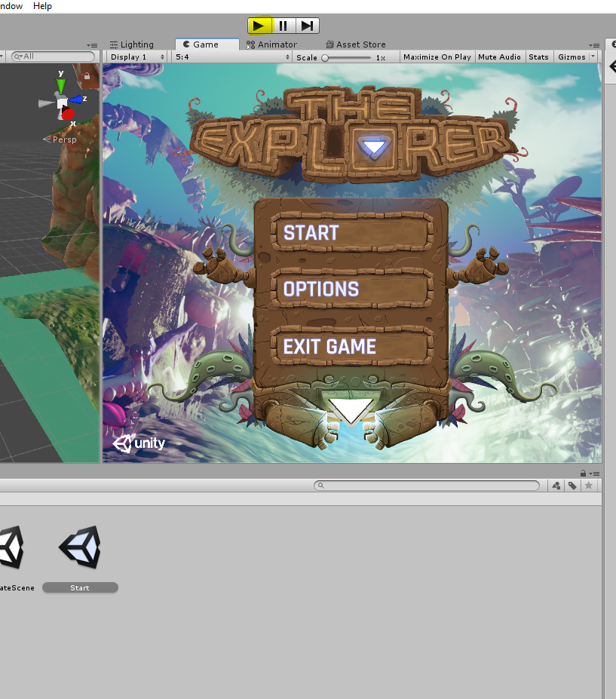Open the Animator tab
616x699 pixels.
[271, 44]
